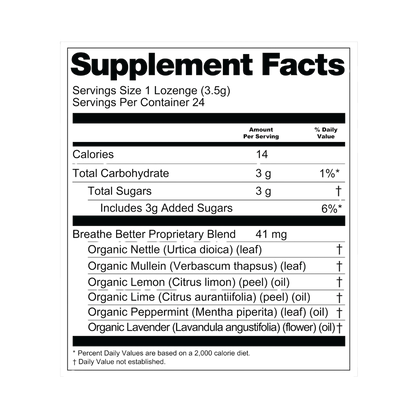Select the Organic Peppermint ingredient line

(208, 312)
